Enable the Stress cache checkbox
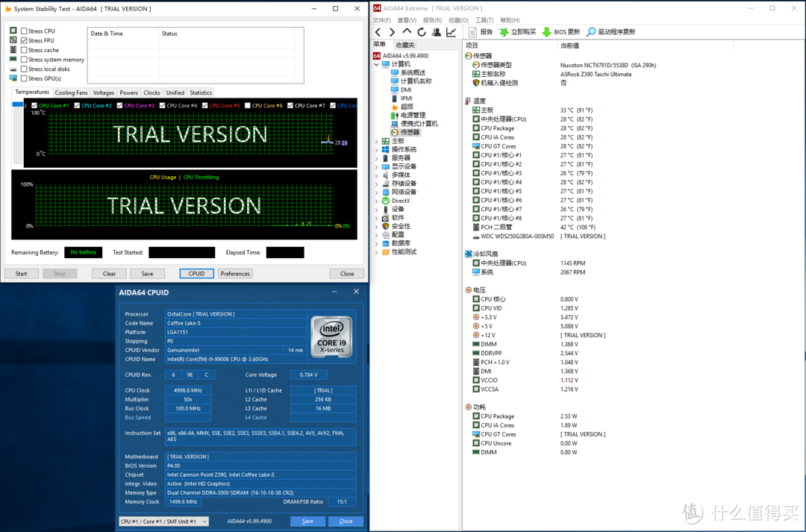 click(24, 50)
